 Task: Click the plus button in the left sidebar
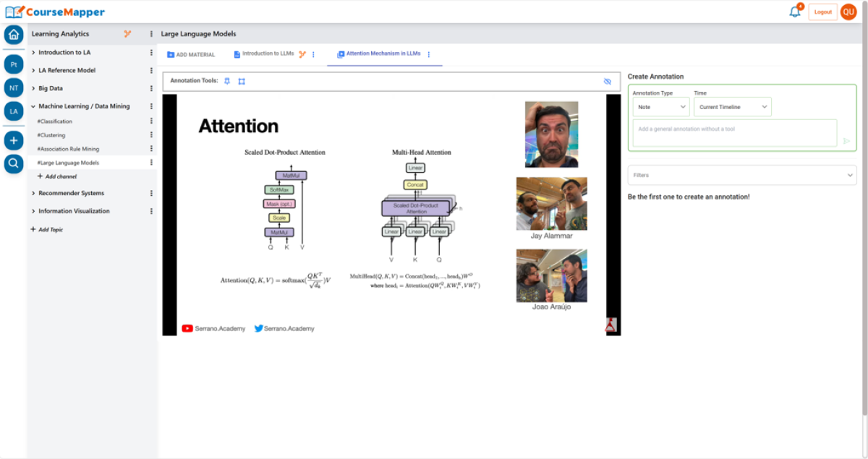(14, 140)
